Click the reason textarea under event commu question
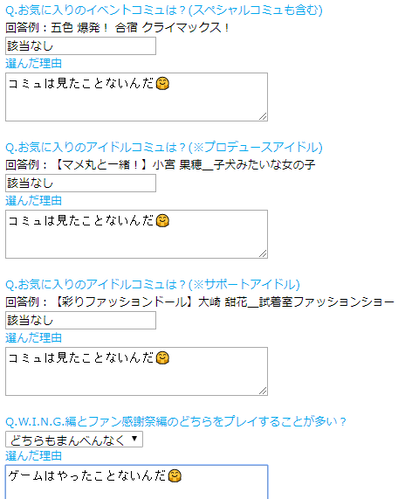Screen dimensions: 405x499 pyautogui.click(x=136, y=97)
